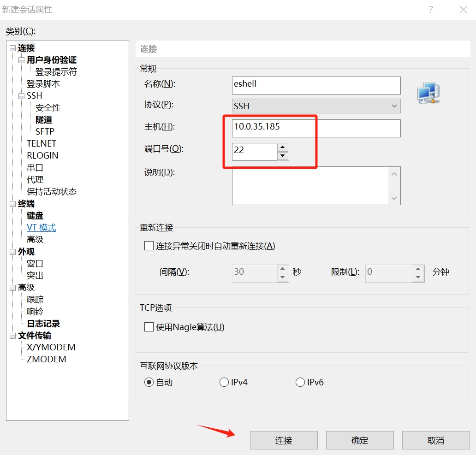
Task: Click the network computers session icon
Action: 428,93
